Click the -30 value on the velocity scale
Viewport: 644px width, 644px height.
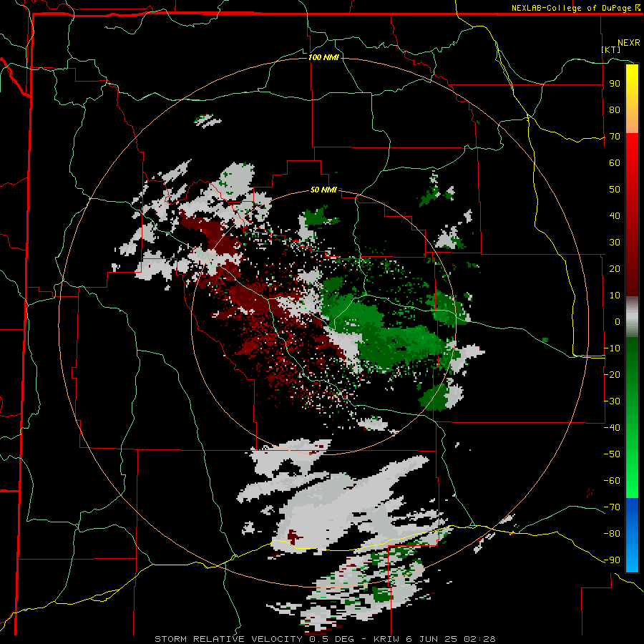tap(612, 401)
